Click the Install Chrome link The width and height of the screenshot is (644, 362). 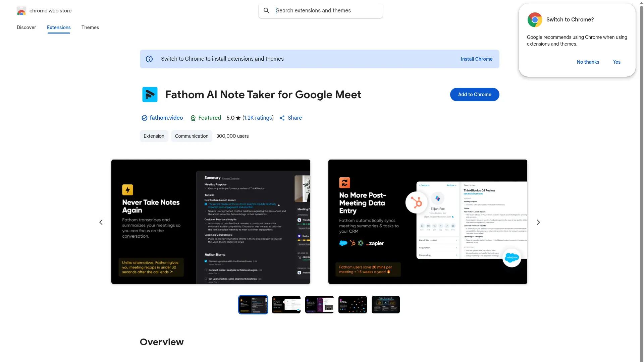[477, 59]
